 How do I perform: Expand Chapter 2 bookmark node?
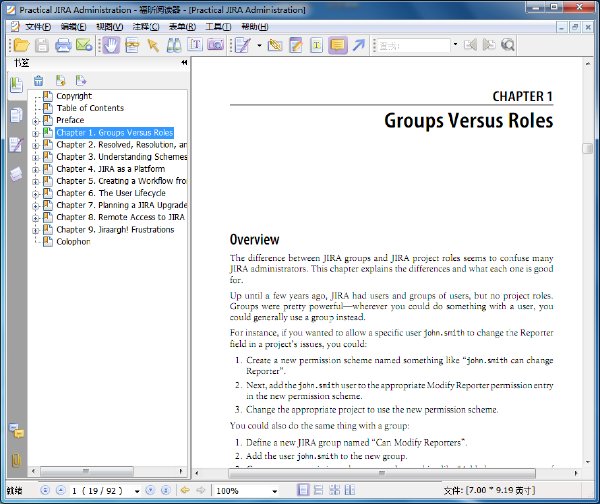(x=36, y=146)
